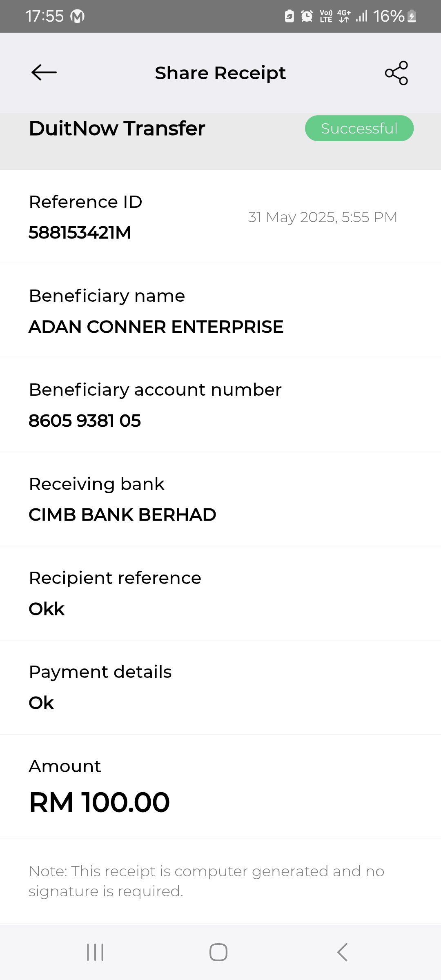Tap the back arrow in header
441x980 pixels.
point(44,73)
